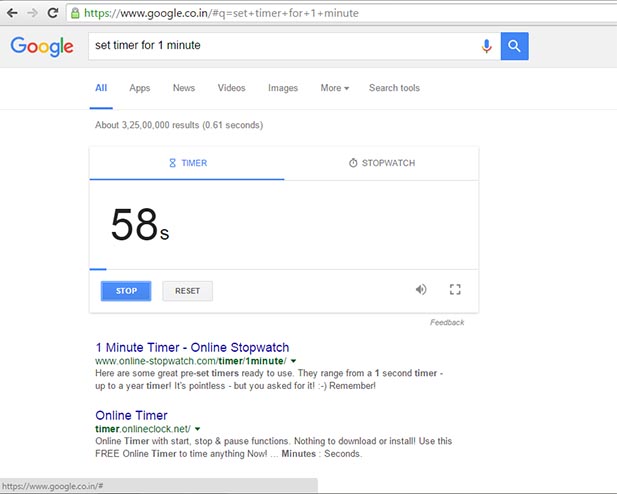This screenshot has width=617, height=494.
Task: Switch to the Apps tab
Action: tap(140, 88)
